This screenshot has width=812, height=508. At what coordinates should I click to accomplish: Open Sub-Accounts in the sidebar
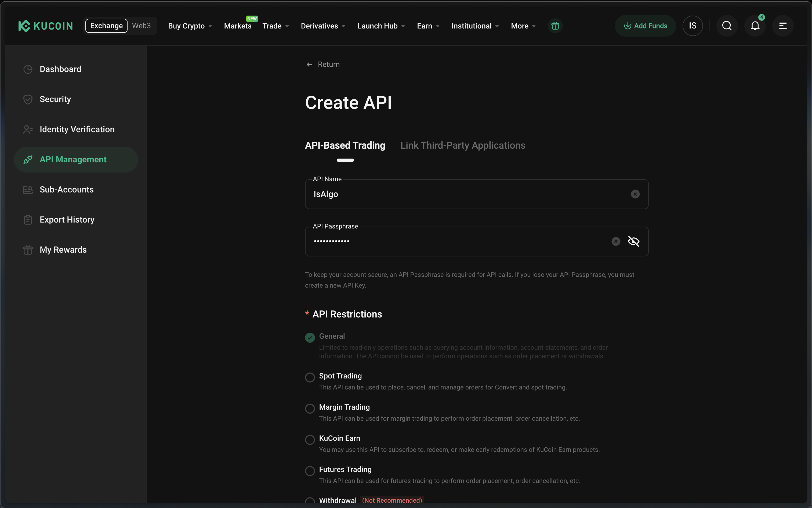76,190
